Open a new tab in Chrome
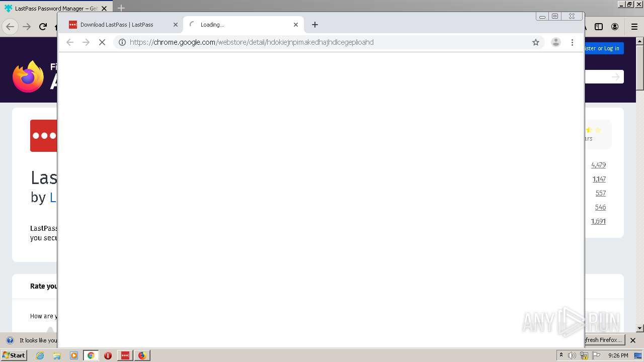 click(x=315, y=25)
